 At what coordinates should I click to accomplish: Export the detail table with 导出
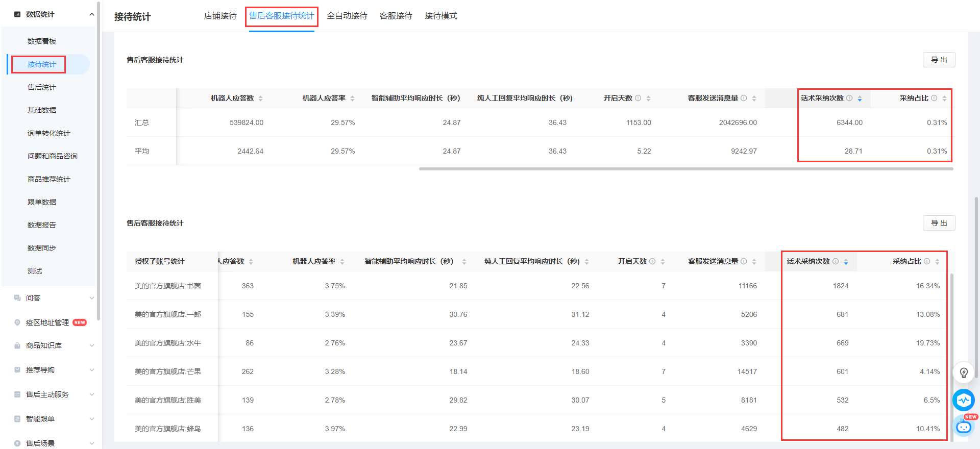(939, 223)
